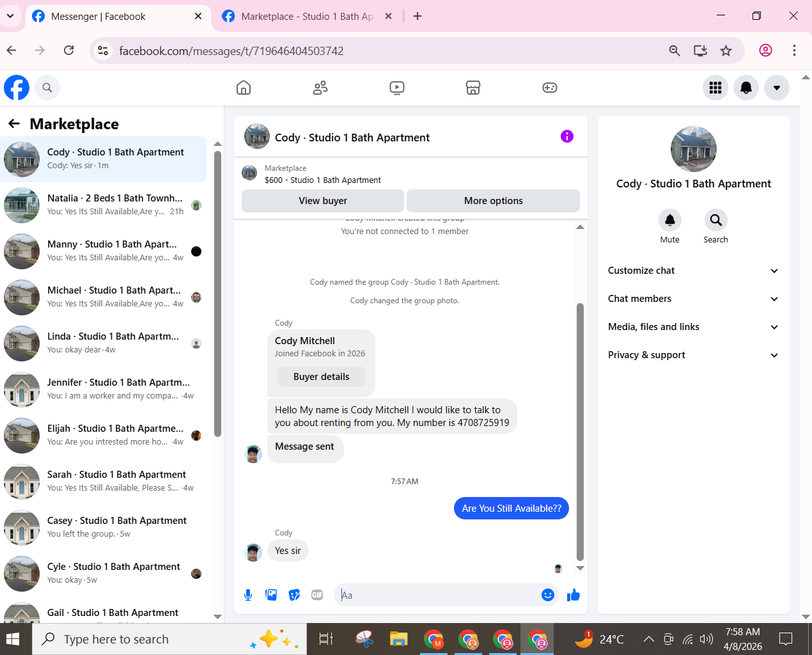Click the 'Yes sir' message bubble
812x655 pixels.
click(x=288, y=551)
